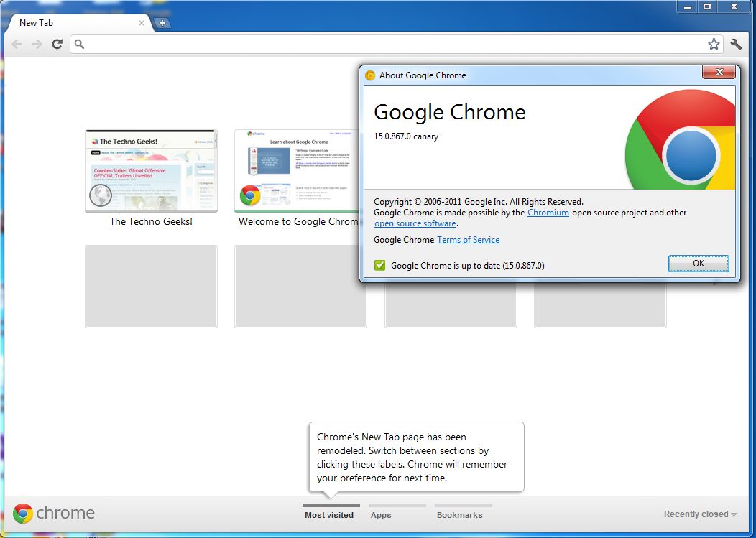Select the Most visited section label

tap(330, 515)
